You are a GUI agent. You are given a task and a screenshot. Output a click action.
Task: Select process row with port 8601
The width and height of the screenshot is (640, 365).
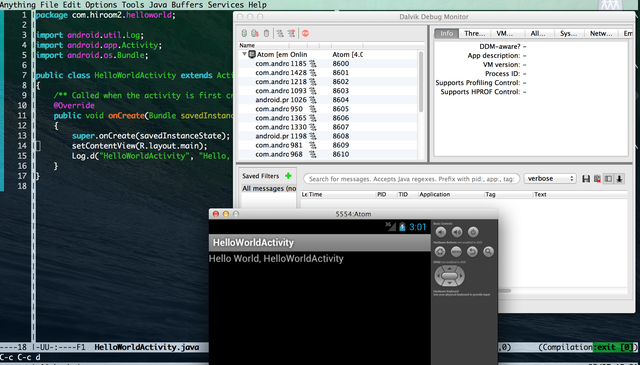point(329,73)
